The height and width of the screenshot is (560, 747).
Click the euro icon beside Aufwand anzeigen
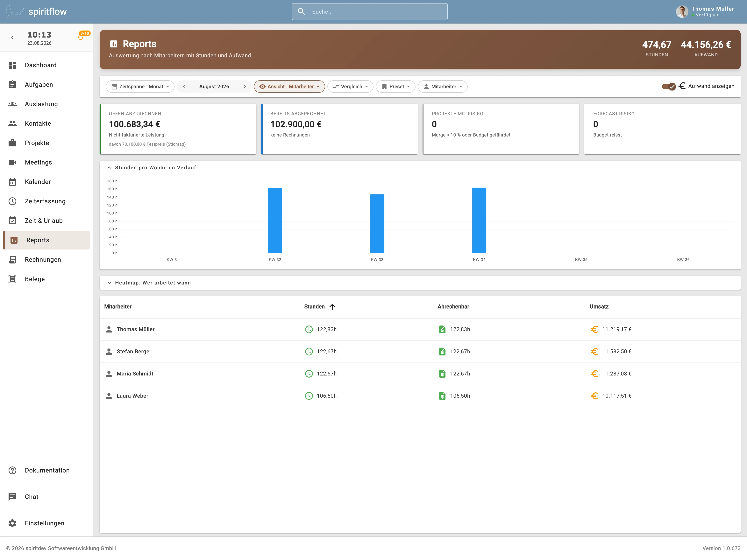(682, 86)
